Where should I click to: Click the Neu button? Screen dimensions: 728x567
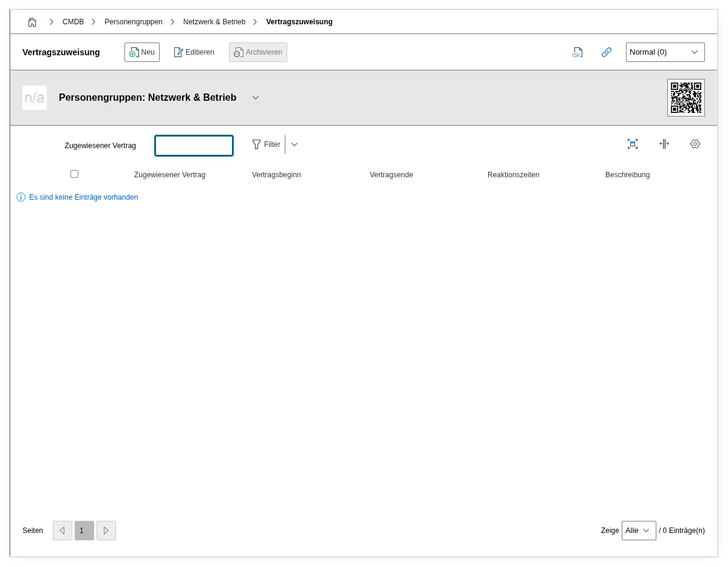142,52
